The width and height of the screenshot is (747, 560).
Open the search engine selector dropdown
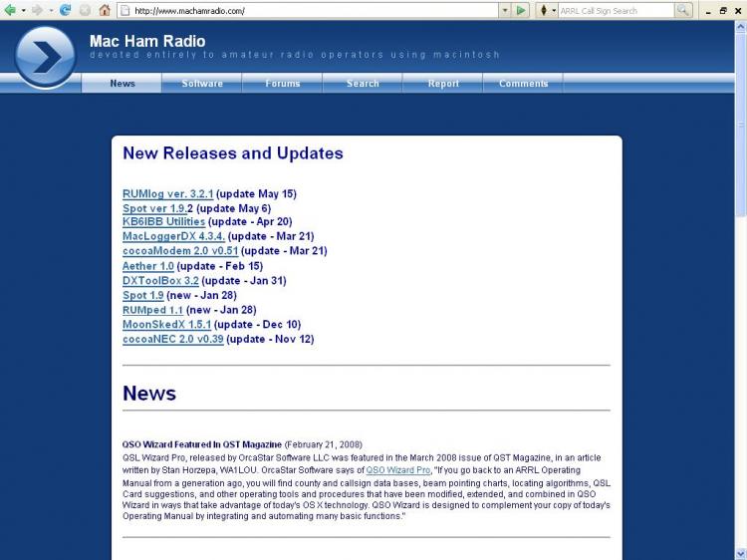(x=554, y=10)
